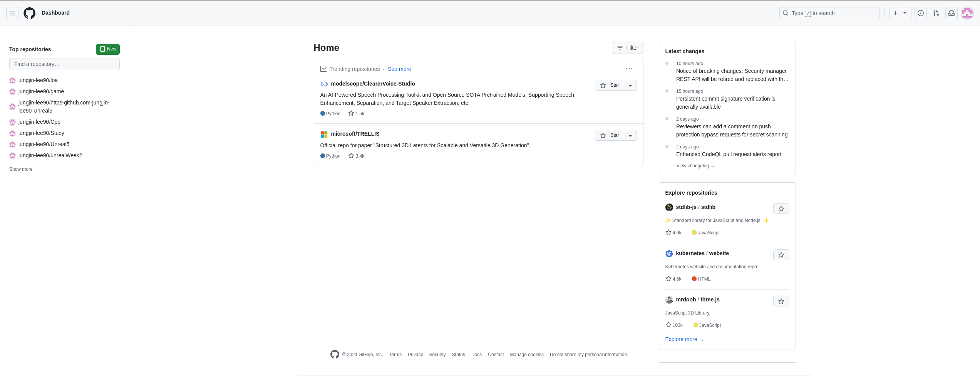Open Docs footer link
Screen dimensions: 980x392
point(476,355)
